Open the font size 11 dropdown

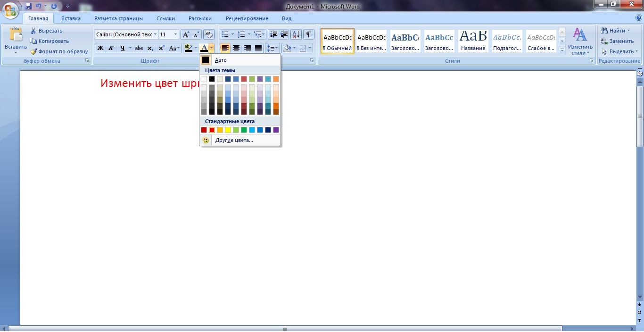(176, 34)
